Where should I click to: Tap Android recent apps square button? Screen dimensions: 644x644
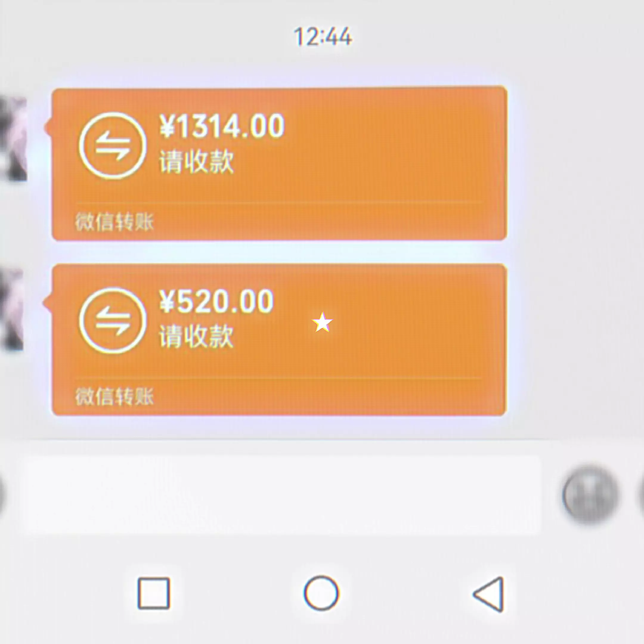(154, 593)
